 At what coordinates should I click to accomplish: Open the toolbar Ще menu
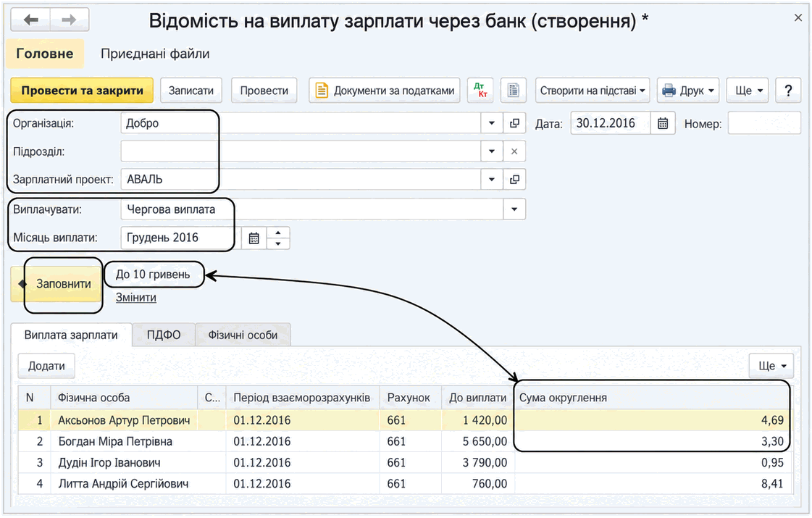click(x=748, y=91)
